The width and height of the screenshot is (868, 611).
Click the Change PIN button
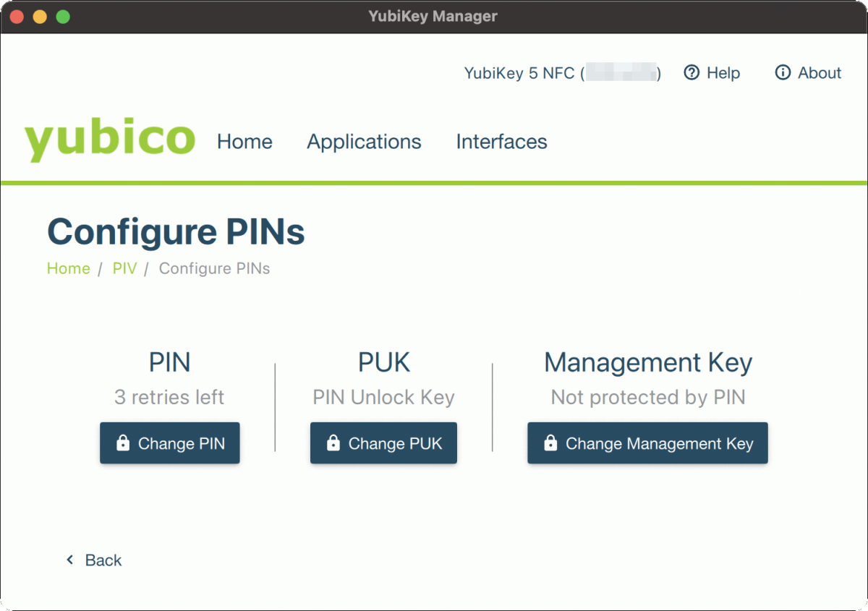pyautogui.click(x=169, y=442)
